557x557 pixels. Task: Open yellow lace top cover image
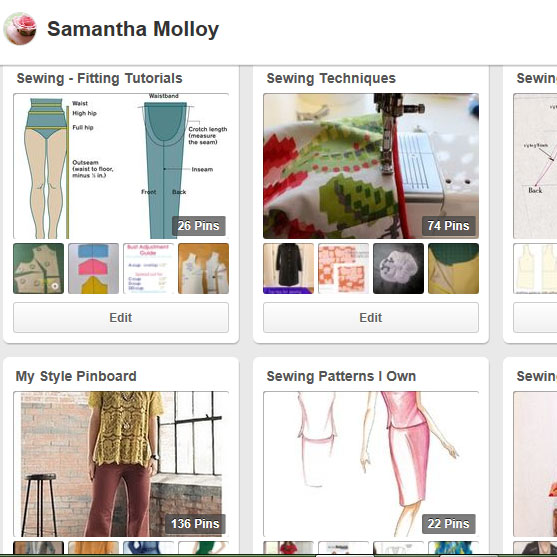pos(121,464)
